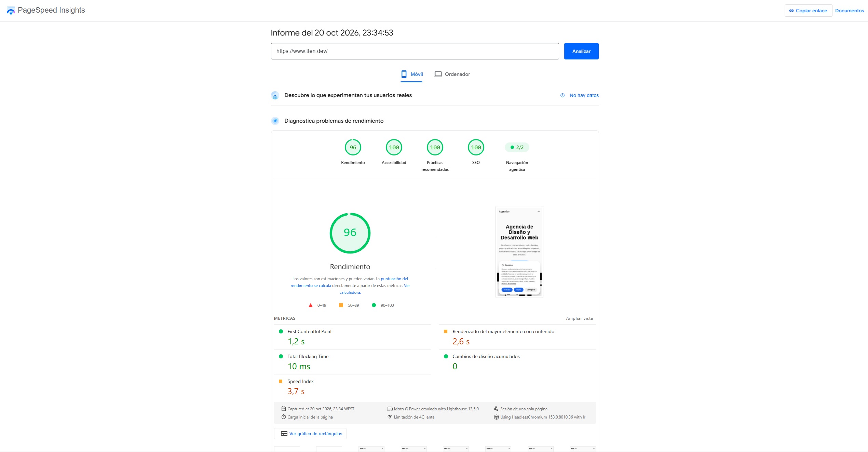Screen dimensions: 868x452
Task: Focus the URL input field with tten.dev
Action: tap(415, 51)
